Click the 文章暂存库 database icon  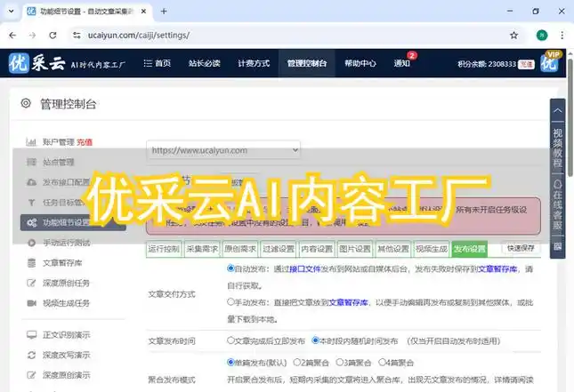coord(31,262)
